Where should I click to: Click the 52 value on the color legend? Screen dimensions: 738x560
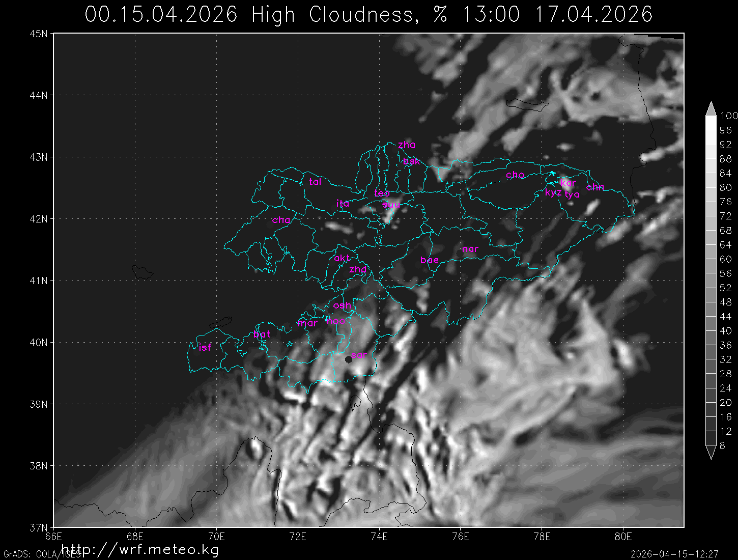(725, 288)
